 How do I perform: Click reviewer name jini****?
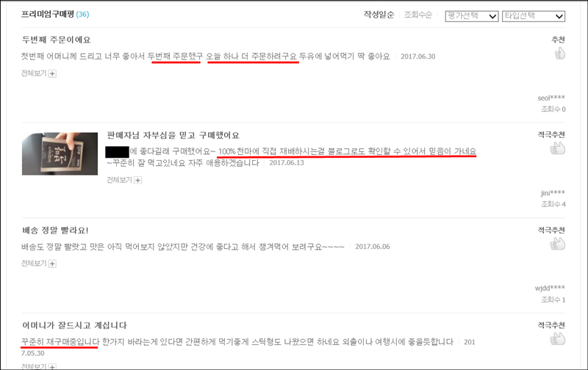point(553,193)
